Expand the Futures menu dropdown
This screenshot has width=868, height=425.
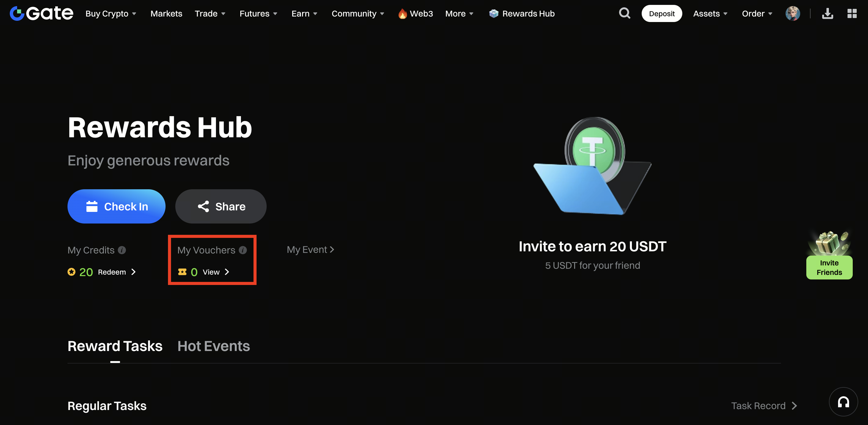point(258,13)
